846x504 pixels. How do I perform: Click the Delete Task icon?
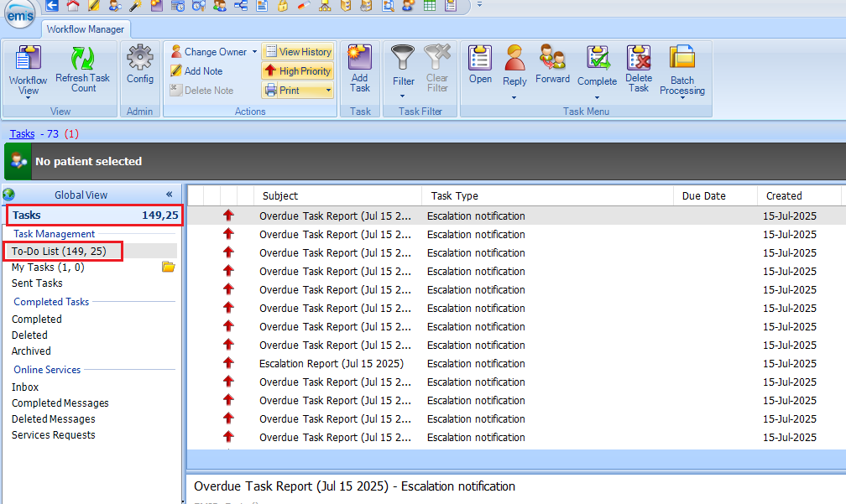pos(639,60)
